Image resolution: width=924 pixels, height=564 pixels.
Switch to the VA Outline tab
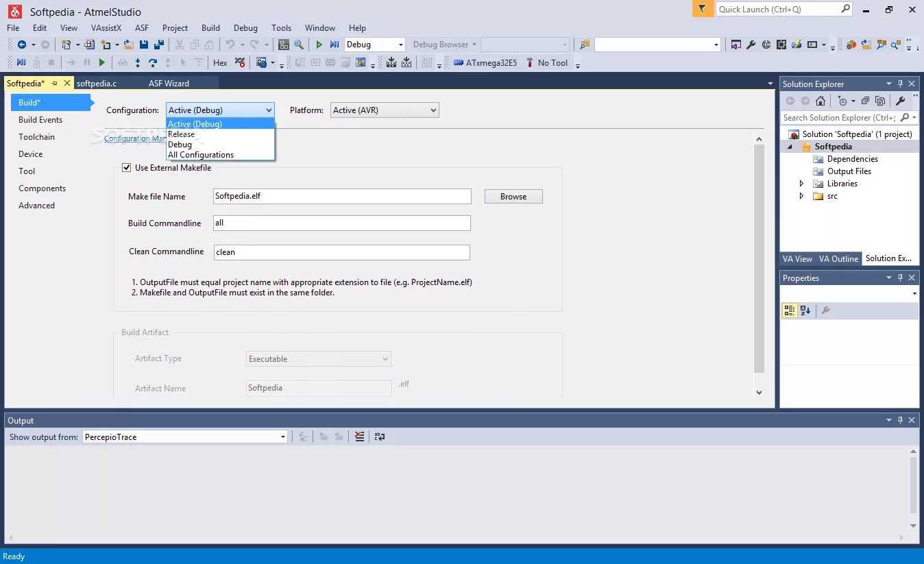coord(838,258)
